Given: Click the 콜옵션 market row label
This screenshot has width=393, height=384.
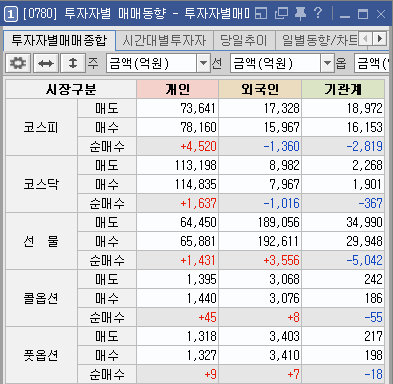Looking at the screenshot, I should click(41, 298).
